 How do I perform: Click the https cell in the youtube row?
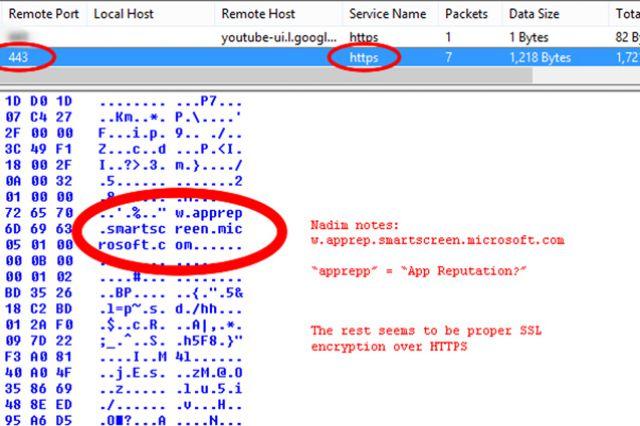click(364, 37)
